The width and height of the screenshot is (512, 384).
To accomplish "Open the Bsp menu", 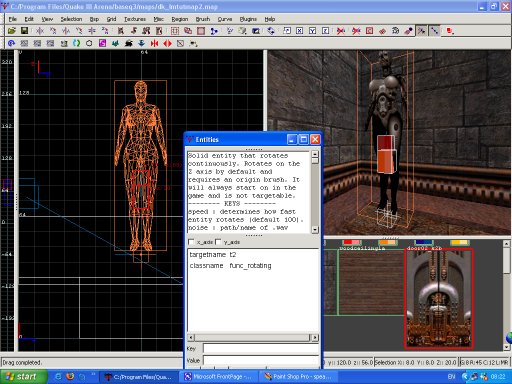I will pos(94,19).
